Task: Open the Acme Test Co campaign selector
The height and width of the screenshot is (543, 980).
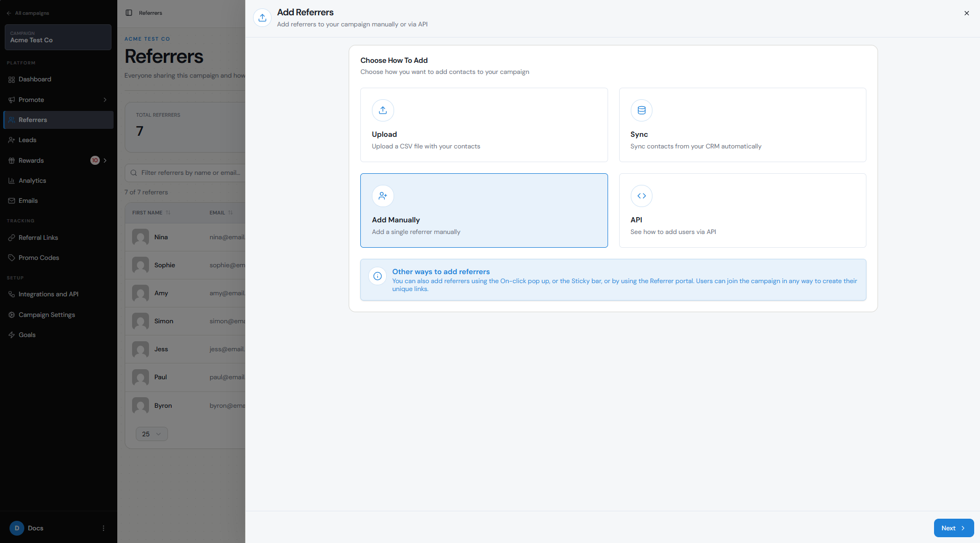Action: (58, 37)
